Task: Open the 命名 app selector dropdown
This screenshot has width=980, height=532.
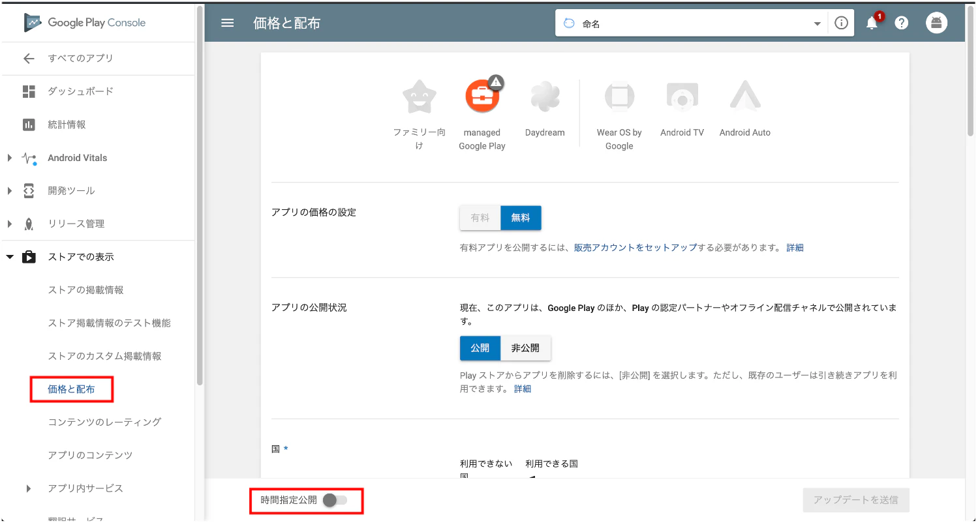Action: click(x=692, y=23)
